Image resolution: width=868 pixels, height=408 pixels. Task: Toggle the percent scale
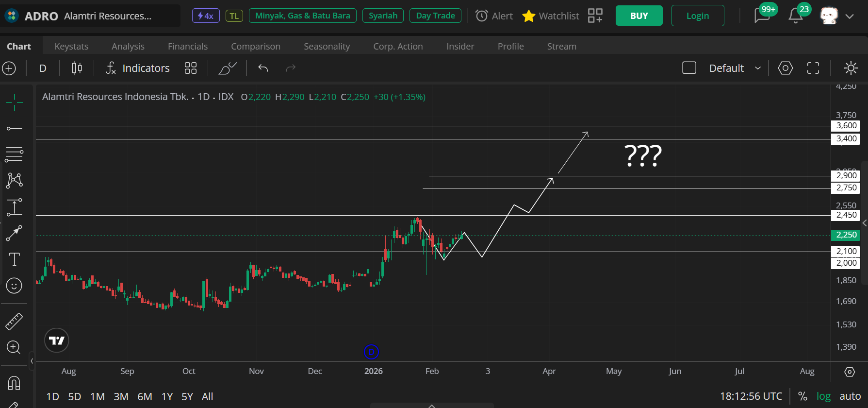tap(803, 396)
